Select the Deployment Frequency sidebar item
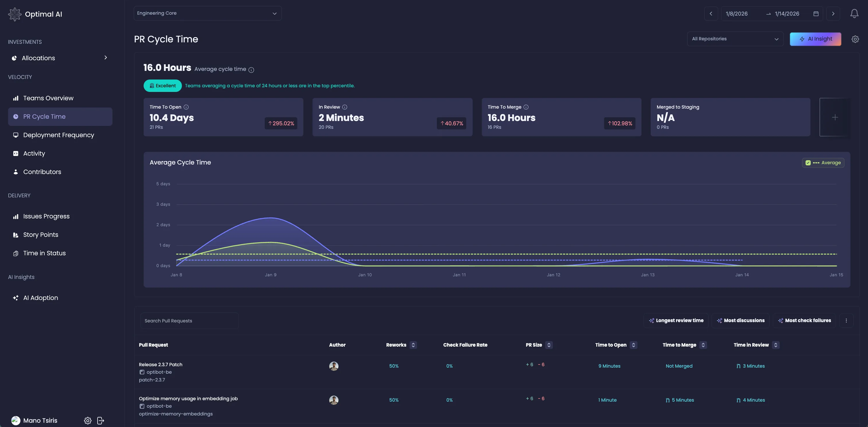Image resolution: width=868 pixels, height=427 pixels. (58, 135)
